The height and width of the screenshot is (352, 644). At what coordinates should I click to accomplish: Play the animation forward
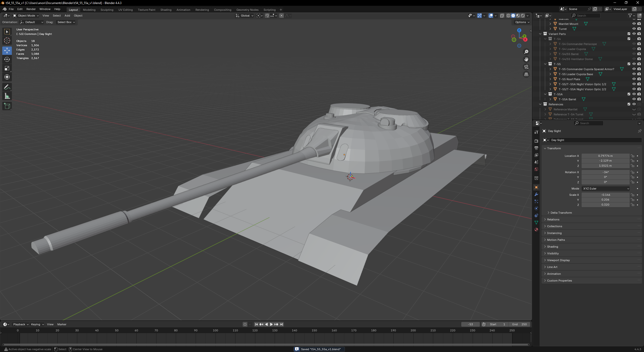point(271,324)
